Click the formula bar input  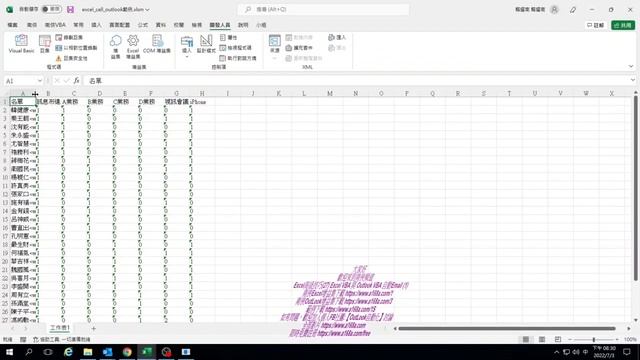coord(355,81)
